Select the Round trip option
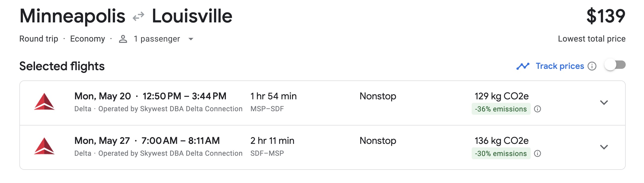This screenshot has width=644, height=183. pos(38,39)
